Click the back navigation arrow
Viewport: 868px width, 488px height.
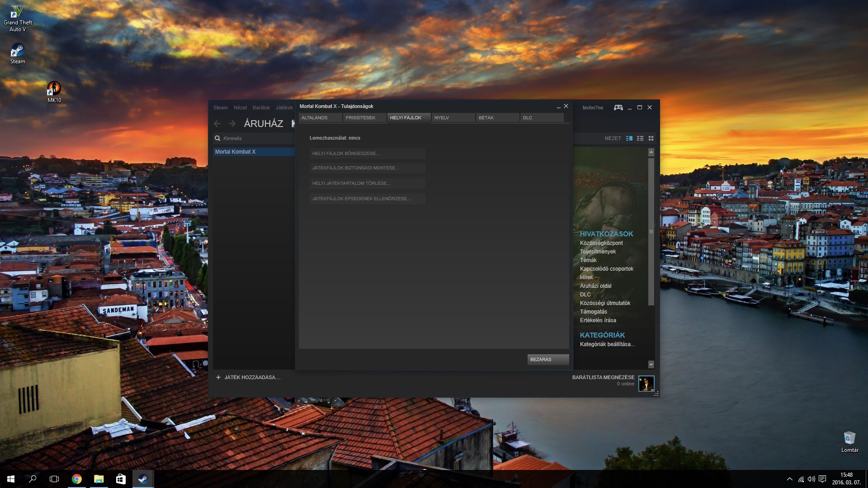click(217, 123)
